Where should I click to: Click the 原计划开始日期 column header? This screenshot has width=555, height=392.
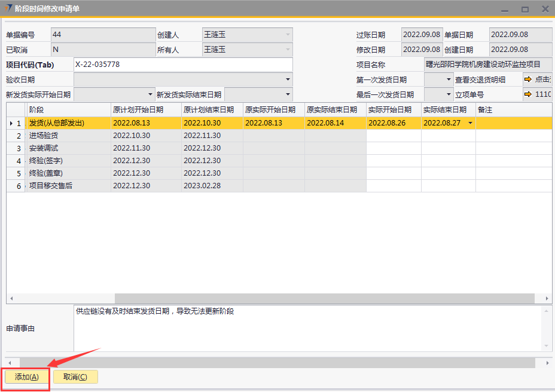(146, 110)
